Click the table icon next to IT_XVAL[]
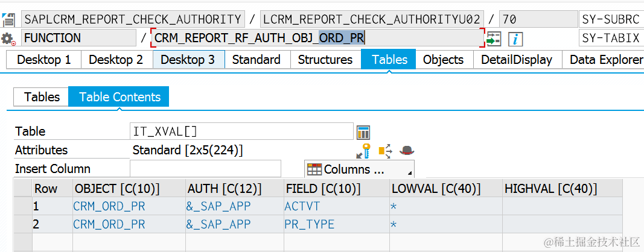The image size is (644, 252). (x=363, y=132)
